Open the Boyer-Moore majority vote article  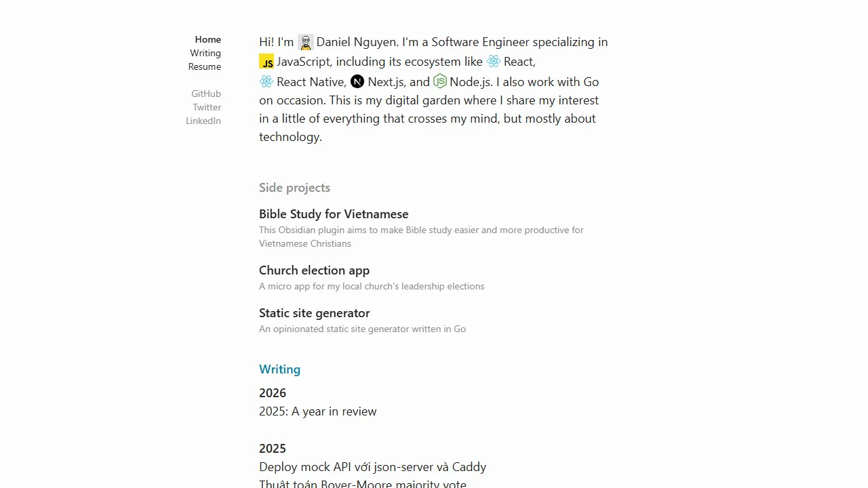(x=363, y=483)
